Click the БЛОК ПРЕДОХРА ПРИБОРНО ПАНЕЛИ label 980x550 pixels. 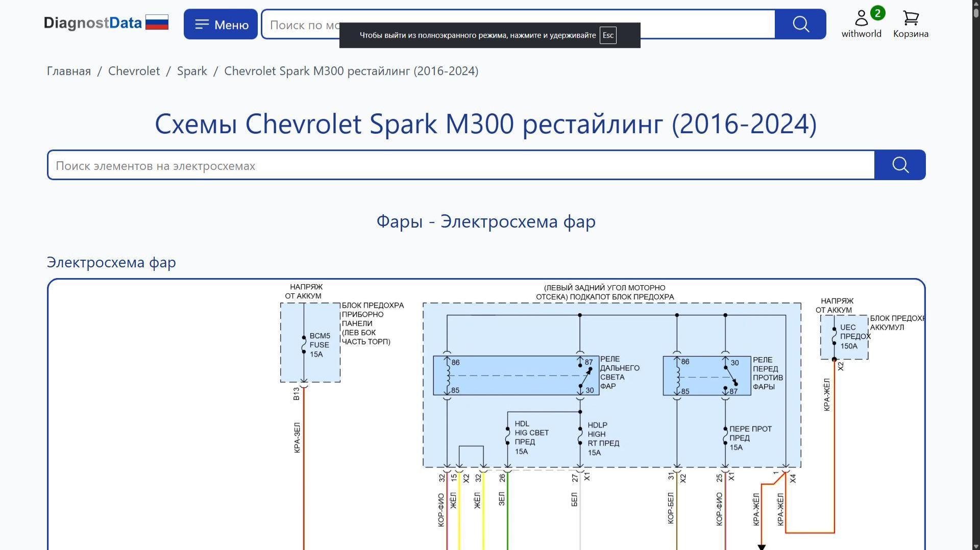pos(373,323)
